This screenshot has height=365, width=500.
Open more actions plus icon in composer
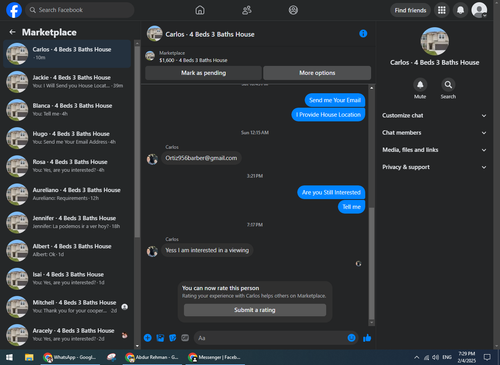coord(148,338)
